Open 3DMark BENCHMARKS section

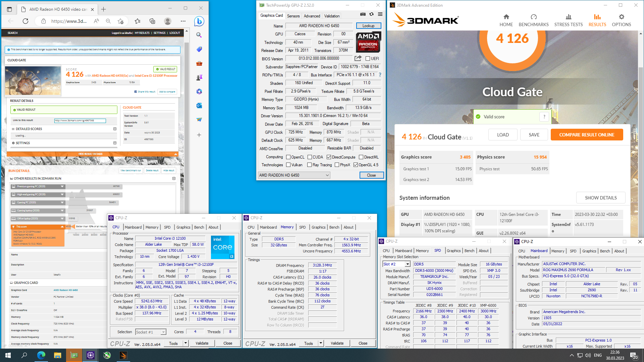pos(534,20)
